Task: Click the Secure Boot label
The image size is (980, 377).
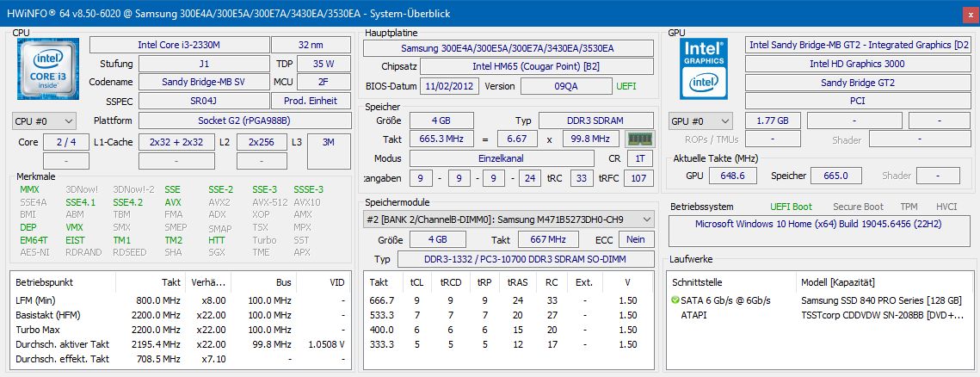Action: 858,207
